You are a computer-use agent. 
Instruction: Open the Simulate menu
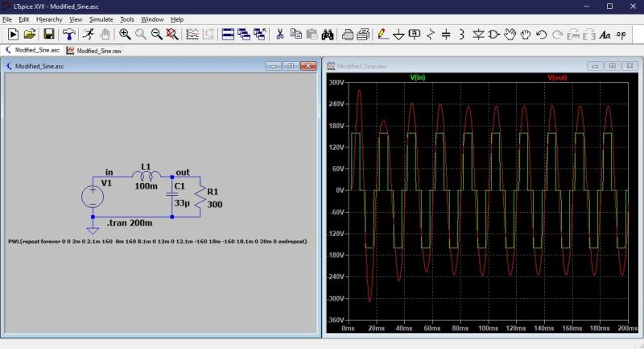coord(101,19)
